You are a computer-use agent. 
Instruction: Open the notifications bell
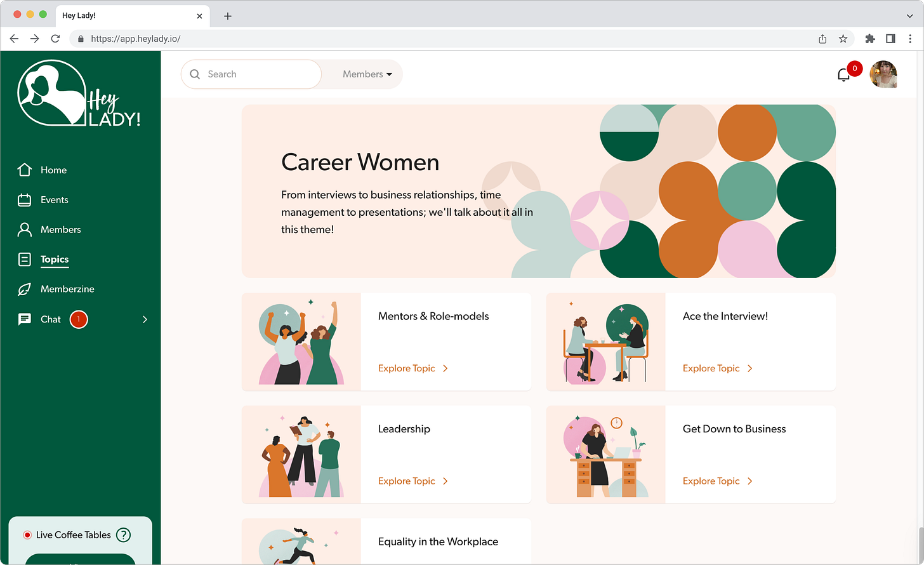click(x=843, y=76)
